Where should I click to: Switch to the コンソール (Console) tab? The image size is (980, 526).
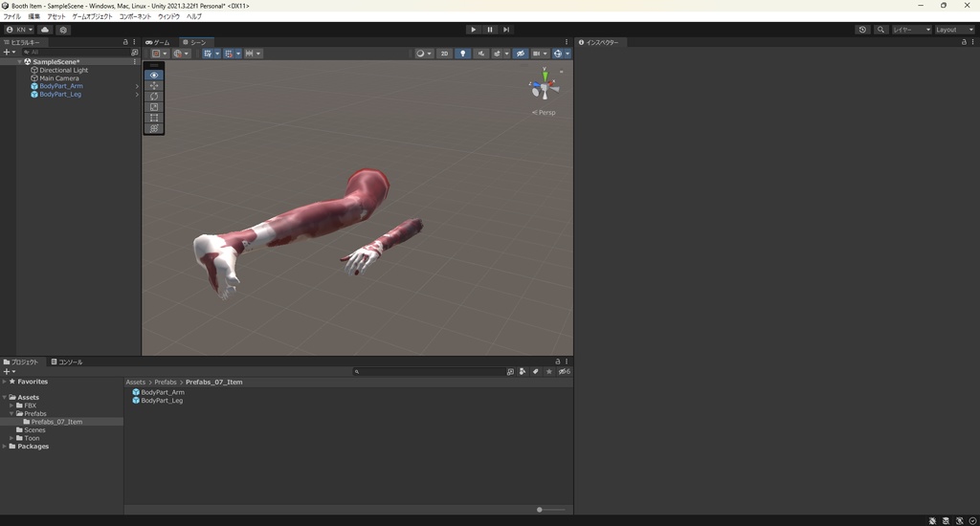pos(67,362)
